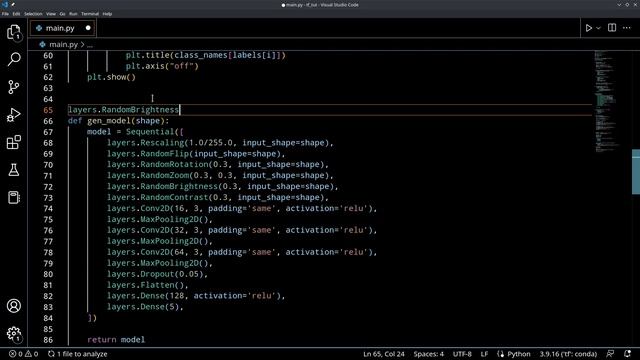Viewport: 640px width, 360px height.
Task: Run the Python file
Action: pyautogui.click(x=589, y=28)
